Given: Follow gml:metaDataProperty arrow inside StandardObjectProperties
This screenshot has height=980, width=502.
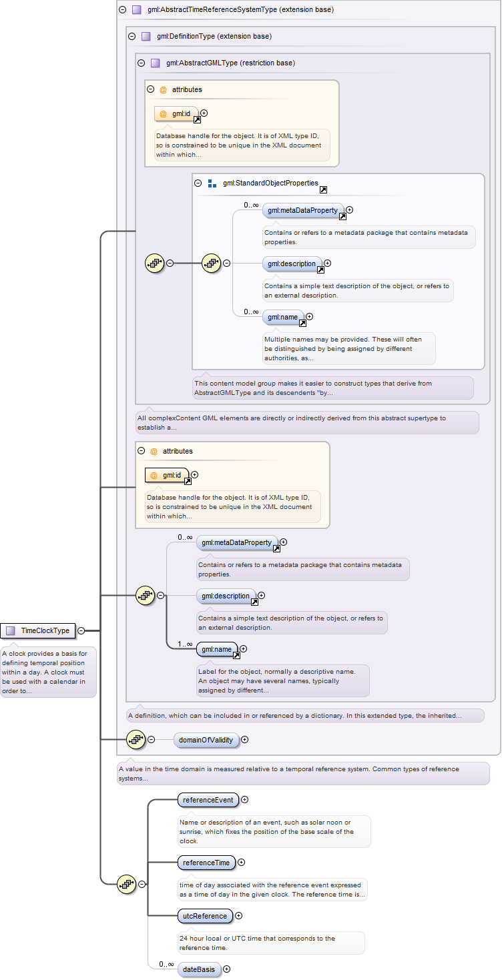Looking at the screenshot, I should pyautogui.click(x=342, y=216).
